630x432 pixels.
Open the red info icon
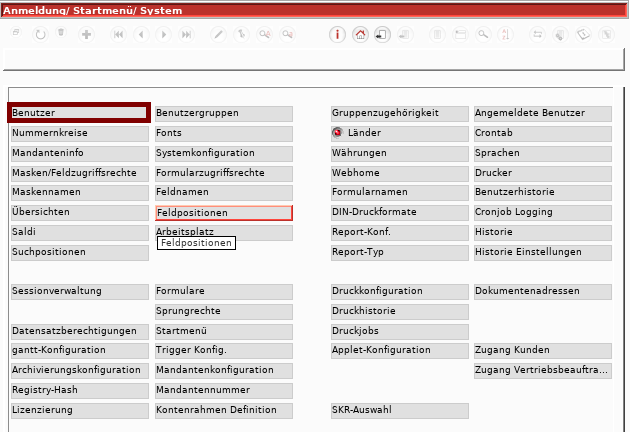[x=337, y=35]
